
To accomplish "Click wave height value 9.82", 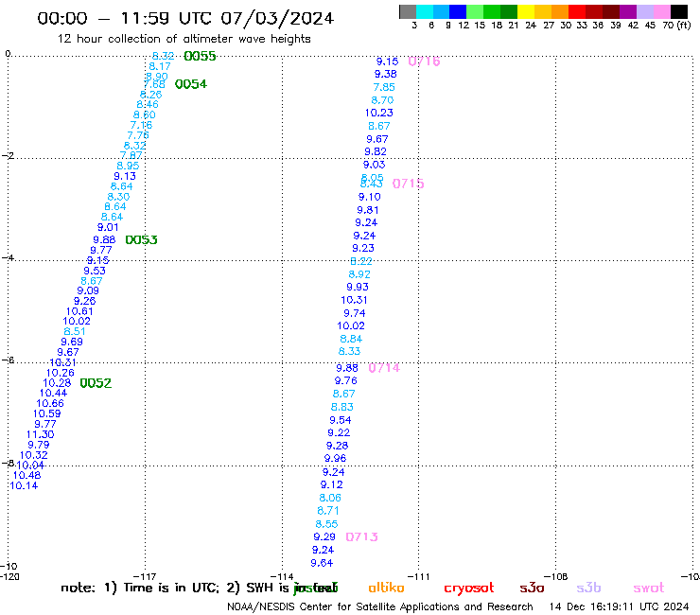I will tap(376, 151).
